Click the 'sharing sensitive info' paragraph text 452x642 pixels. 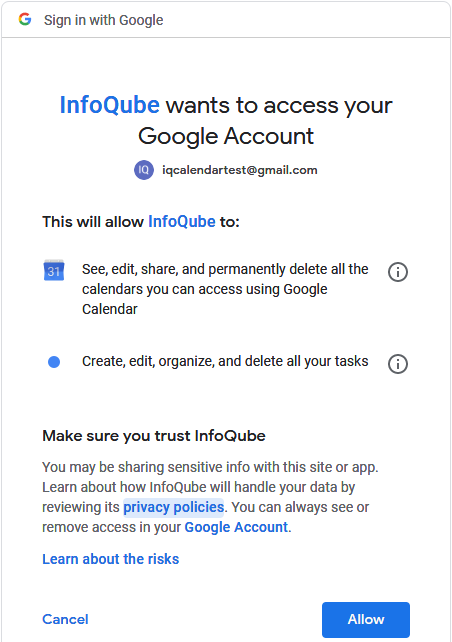tap(210, 467)
